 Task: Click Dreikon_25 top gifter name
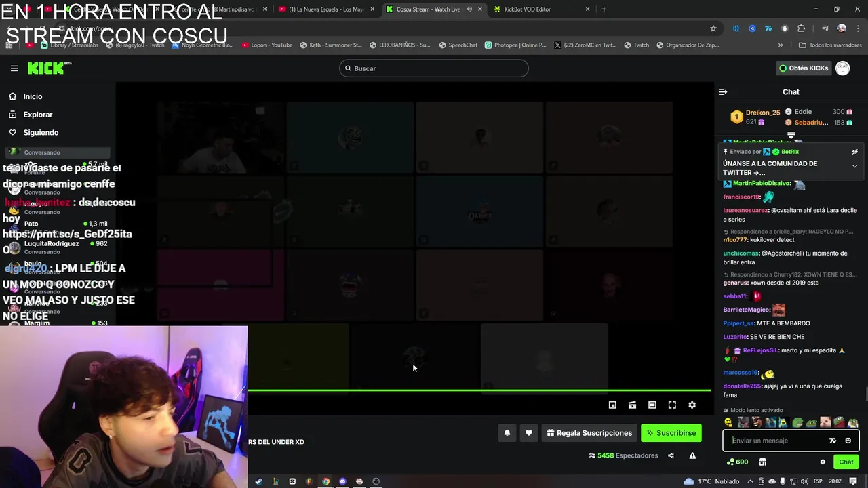(x=762, y=113)
